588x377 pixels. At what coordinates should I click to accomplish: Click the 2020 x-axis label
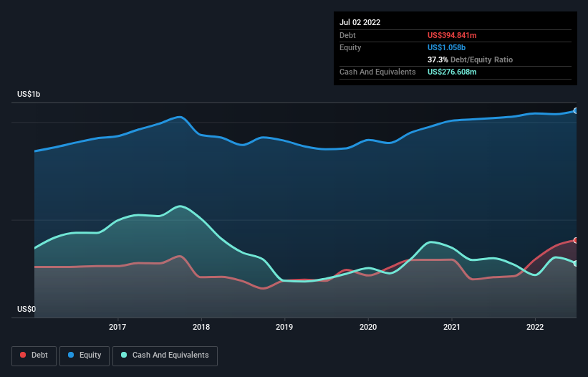click(x=368, y=327)
